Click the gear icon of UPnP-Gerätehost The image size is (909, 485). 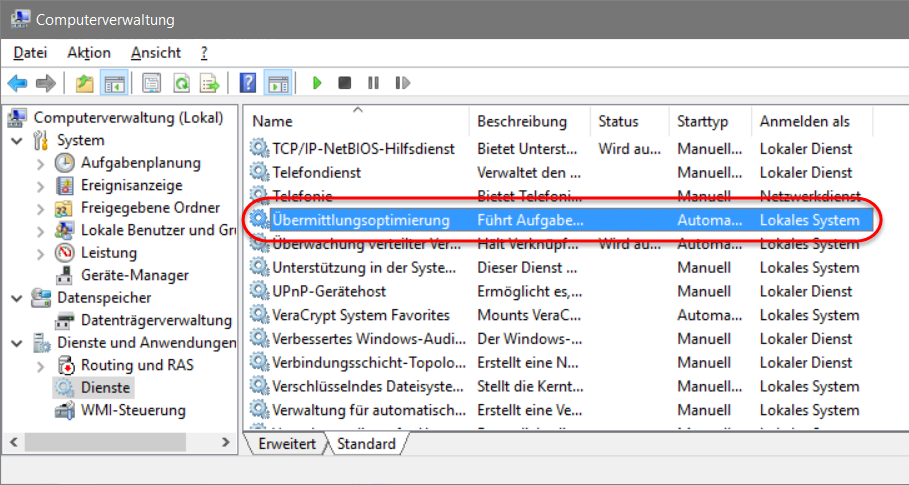pyautogui.click(x=259, y=291)
